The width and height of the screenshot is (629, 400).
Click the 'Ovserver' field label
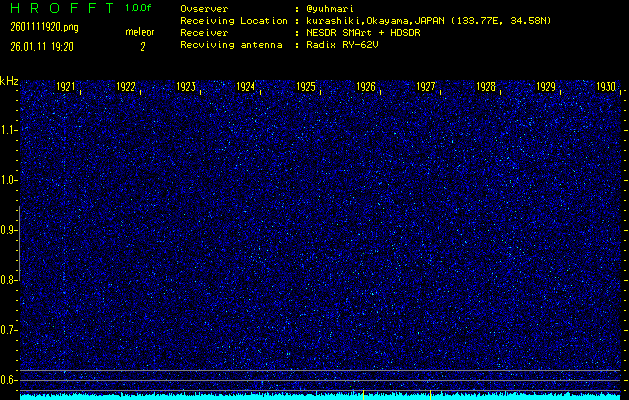[204, 9]
